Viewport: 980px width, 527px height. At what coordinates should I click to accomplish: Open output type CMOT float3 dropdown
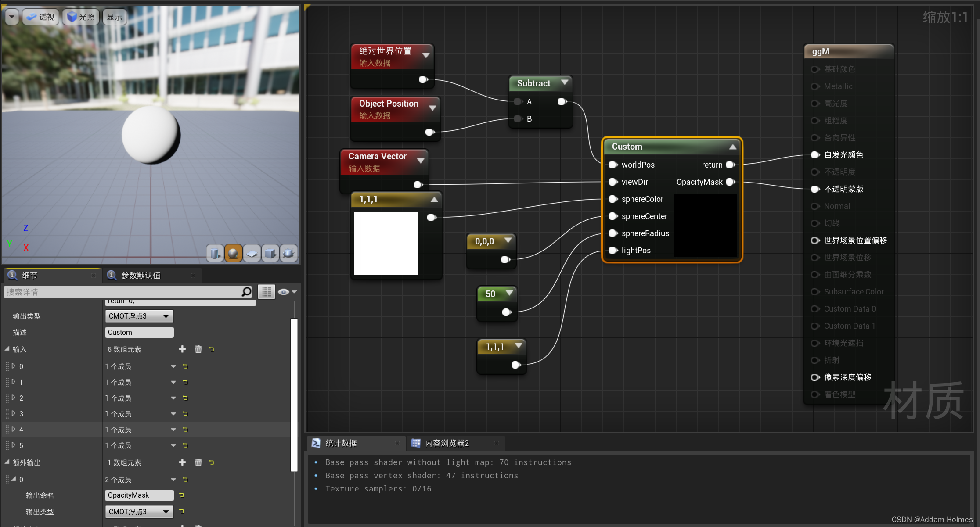point(139,316)
